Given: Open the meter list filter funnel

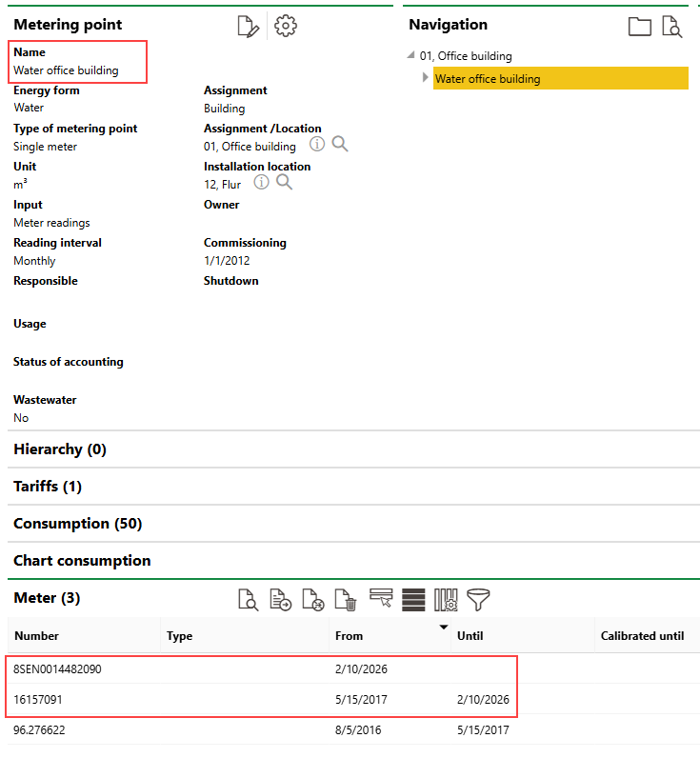Looking at the screenshot, I should 478,600.
